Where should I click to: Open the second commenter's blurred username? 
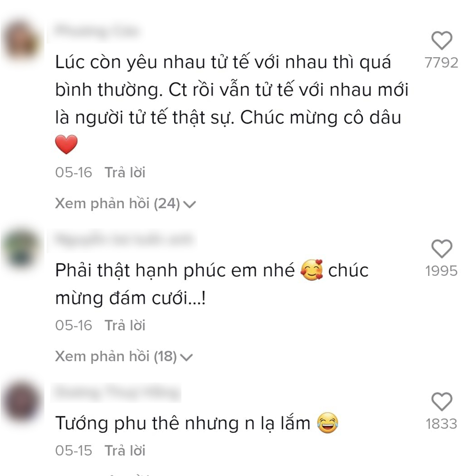coord(124,239)
